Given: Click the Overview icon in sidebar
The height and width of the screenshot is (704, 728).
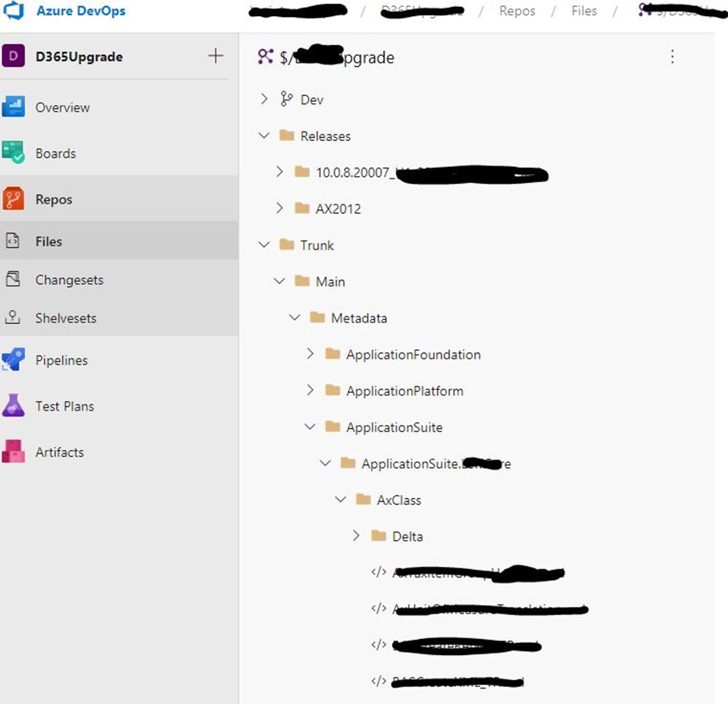Looking at the screenshot, I should point(14,106).
